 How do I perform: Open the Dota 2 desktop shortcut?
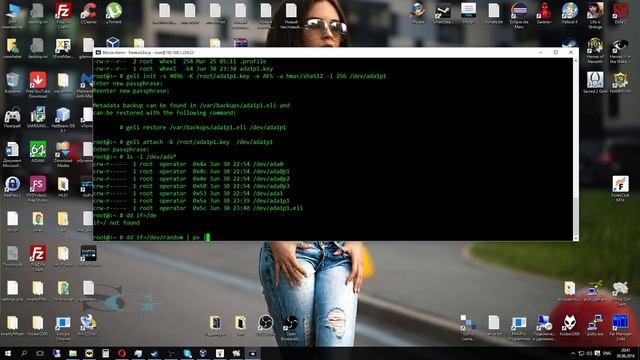click(x=620, y=13)
